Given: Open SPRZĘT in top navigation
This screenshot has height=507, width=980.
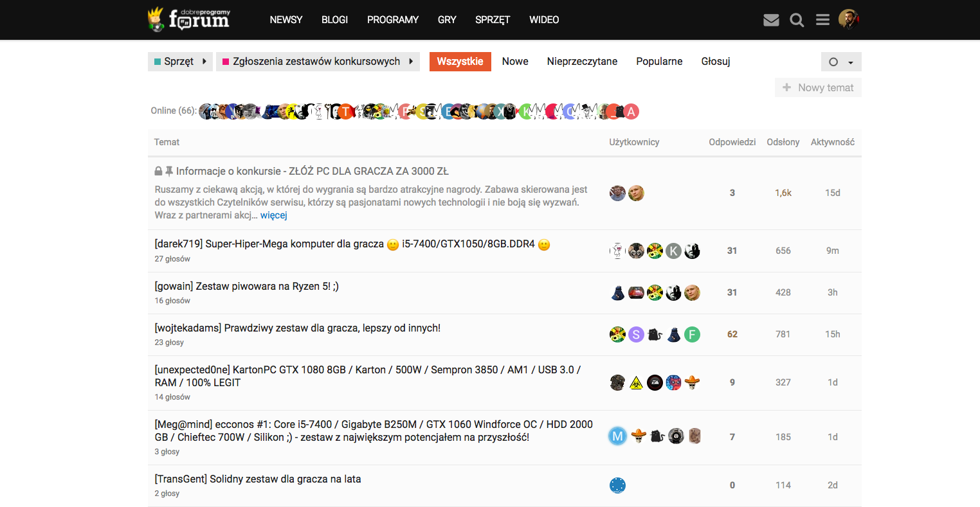Looking at the screenshot, I should point(493,20).
